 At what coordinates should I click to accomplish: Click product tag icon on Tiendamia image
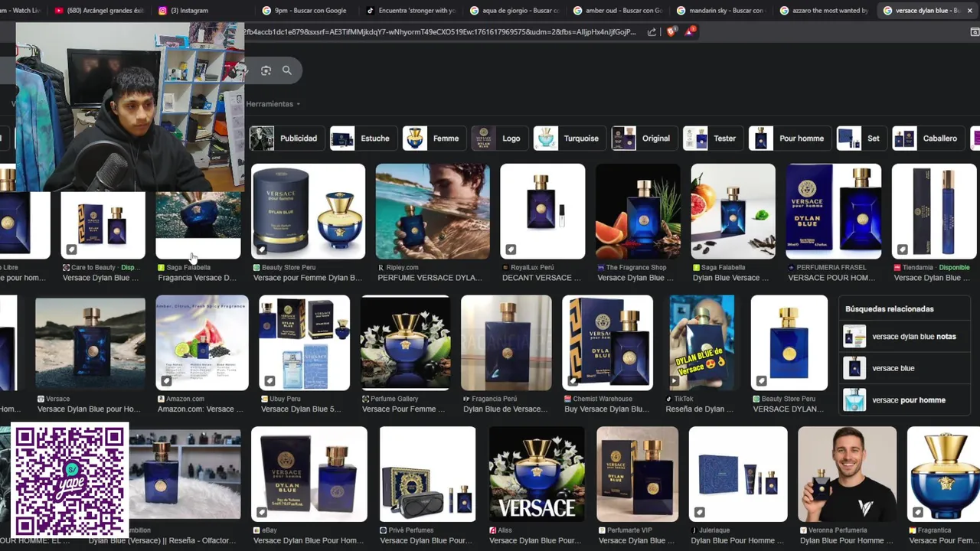tap(902, 249)
